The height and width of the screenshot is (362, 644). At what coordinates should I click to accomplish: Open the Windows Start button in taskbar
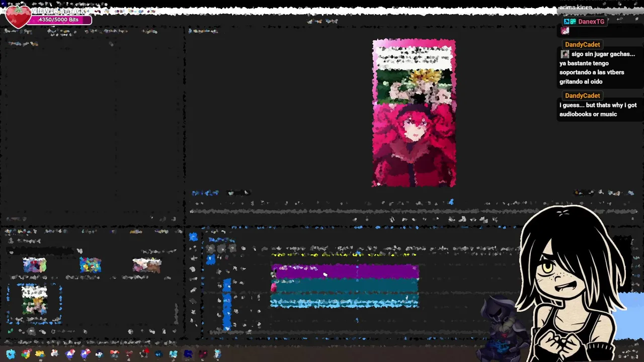[x=11, y=354]
